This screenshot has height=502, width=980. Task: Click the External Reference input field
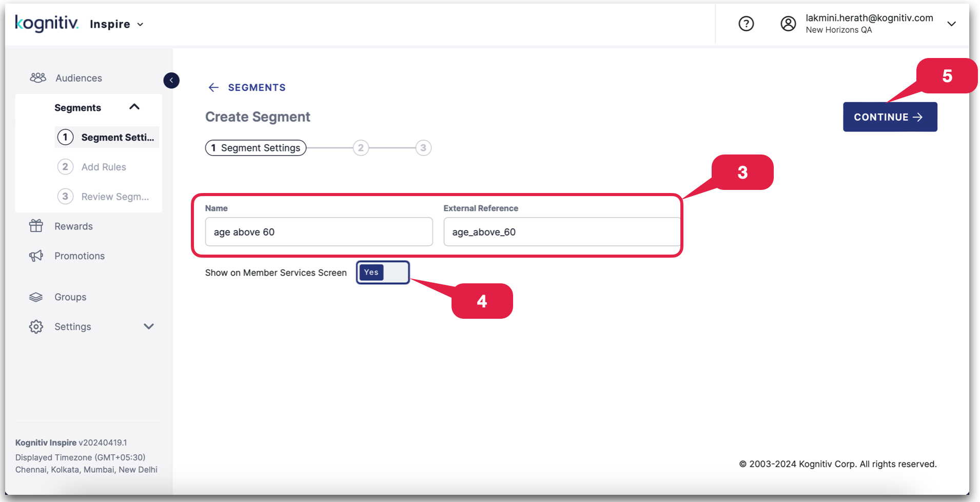click(x=562, y=231)
